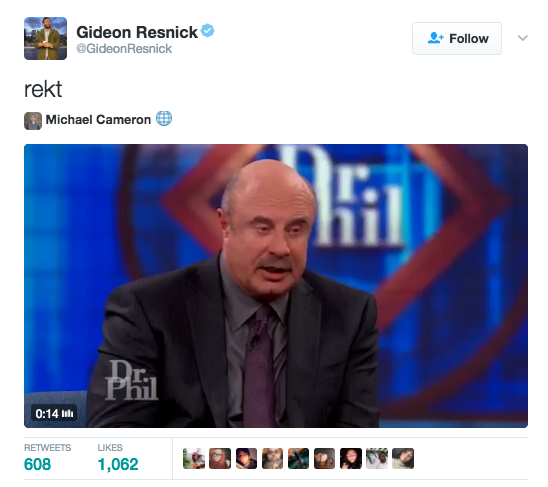Image resolution: width=548 pixels, height=487 pixels.
Task: Click the add-person icon in Follow button
Action: pyautogui.click(x=435, y=38)
